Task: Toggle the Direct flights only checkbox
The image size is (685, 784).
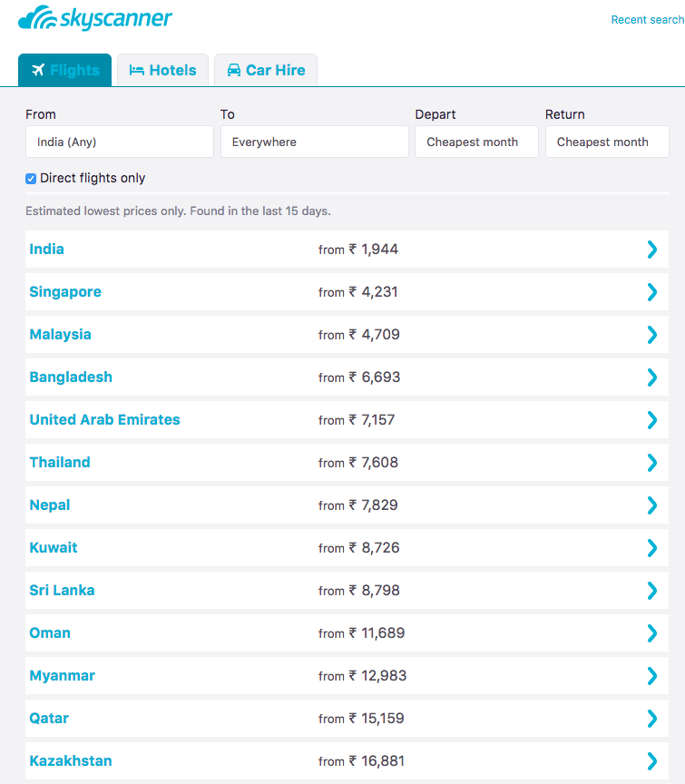Action: (31, 179)
